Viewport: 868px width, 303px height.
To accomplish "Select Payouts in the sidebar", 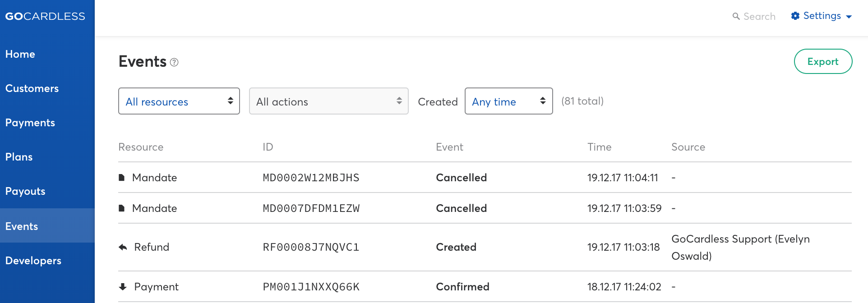I will [x=25, y=191].
